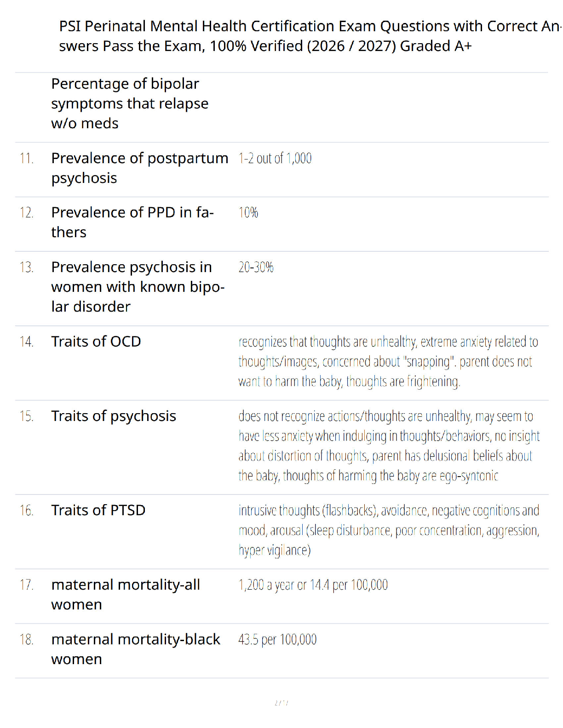Click the '43.5 per 100,000' answer
The width and height of the screenshot is (563, 728).
[277, 639]
